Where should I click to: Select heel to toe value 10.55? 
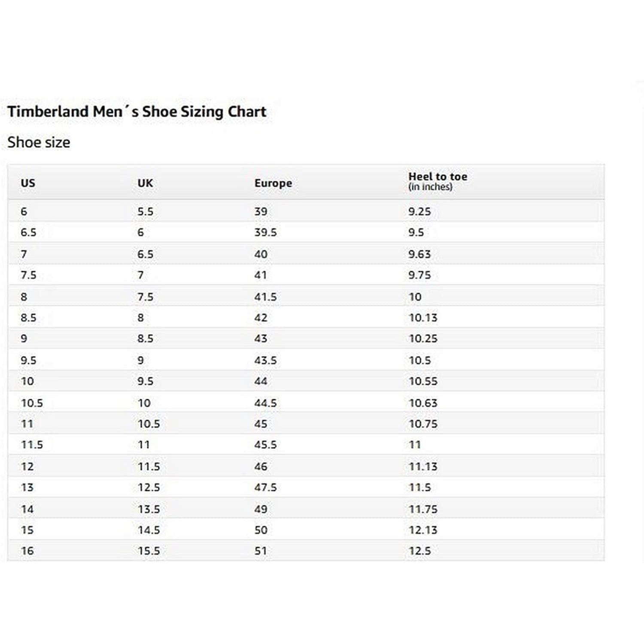(x=423, y=381)
